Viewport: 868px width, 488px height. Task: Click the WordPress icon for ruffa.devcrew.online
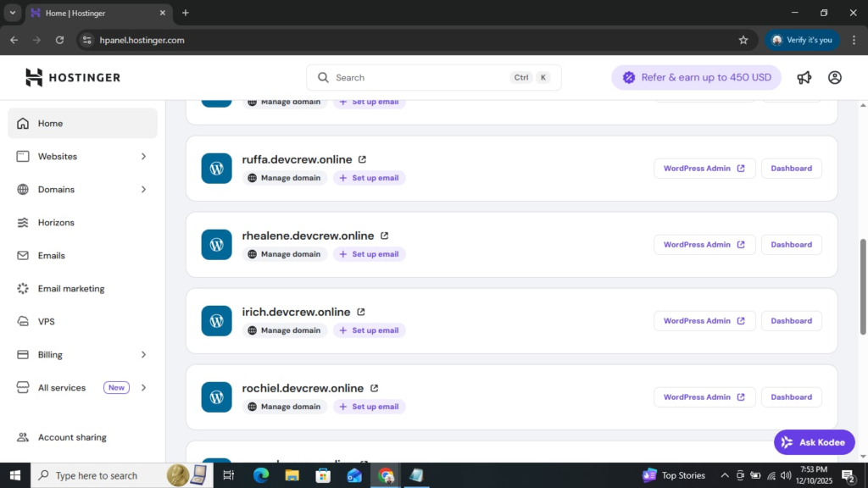(216, 169)
